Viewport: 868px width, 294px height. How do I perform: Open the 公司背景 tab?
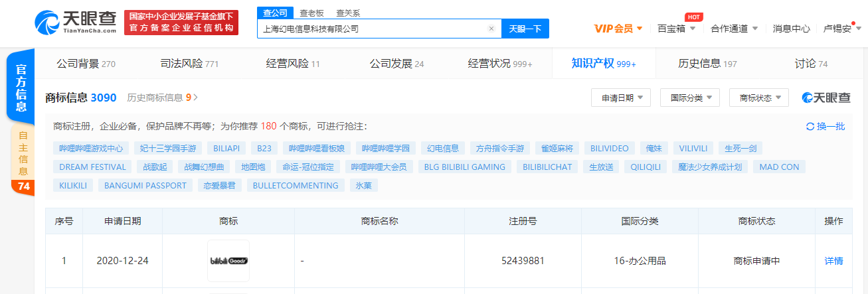pyautogui.click(x=86, y=64)
